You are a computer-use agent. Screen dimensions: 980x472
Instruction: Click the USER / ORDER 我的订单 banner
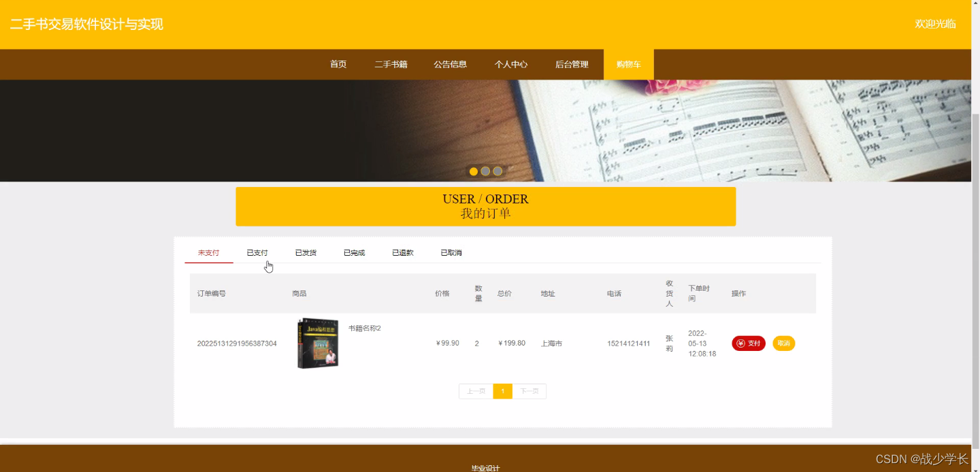coord(485,206)
